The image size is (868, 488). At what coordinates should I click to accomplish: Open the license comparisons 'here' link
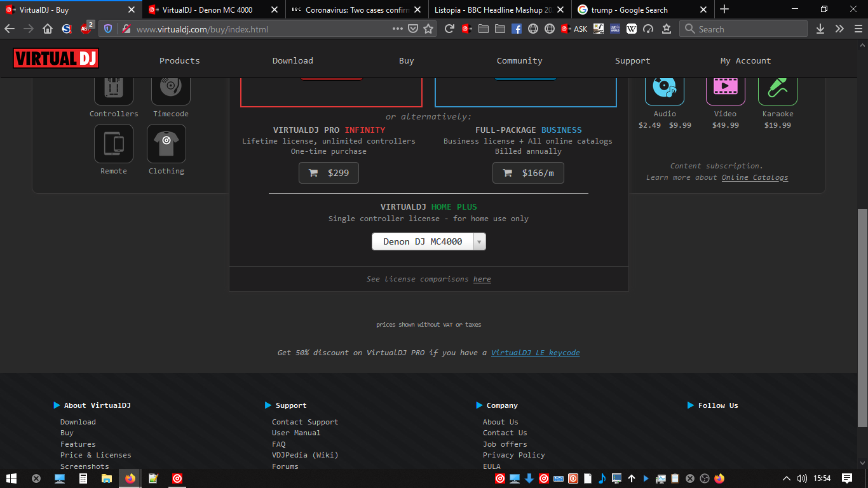(482, 279)
